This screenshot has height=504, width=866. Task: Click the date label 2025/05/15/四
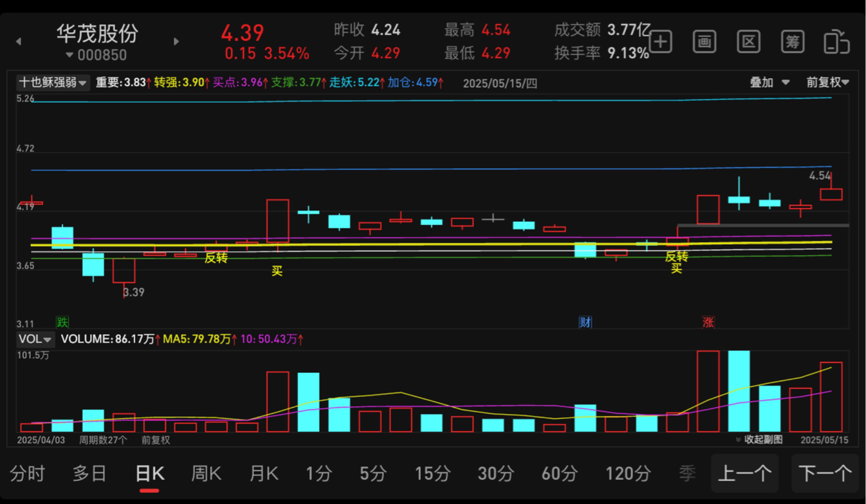[x=500, y=83]
